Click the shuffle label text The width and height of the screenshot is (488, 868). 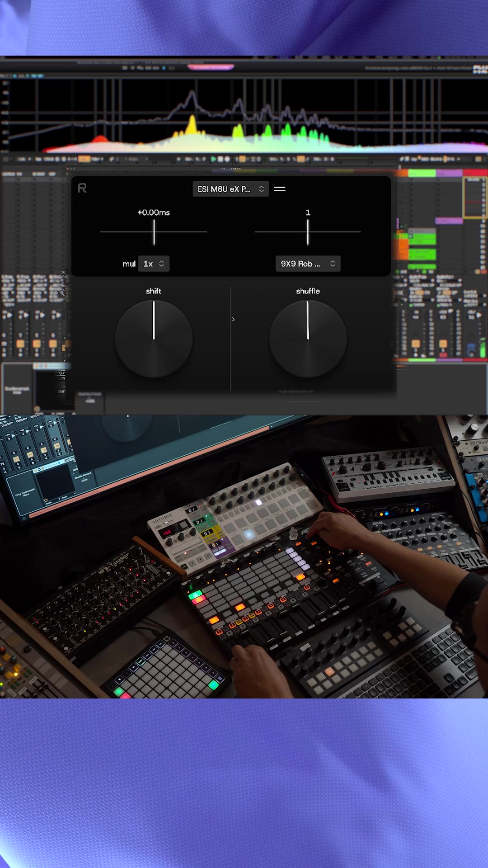308,291
